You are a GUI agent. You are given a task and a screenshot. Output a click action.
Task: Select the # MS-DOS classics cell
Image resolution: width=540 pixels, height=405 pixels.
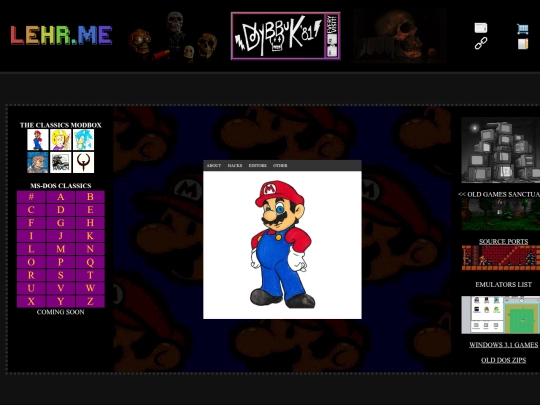pos(31,197)
